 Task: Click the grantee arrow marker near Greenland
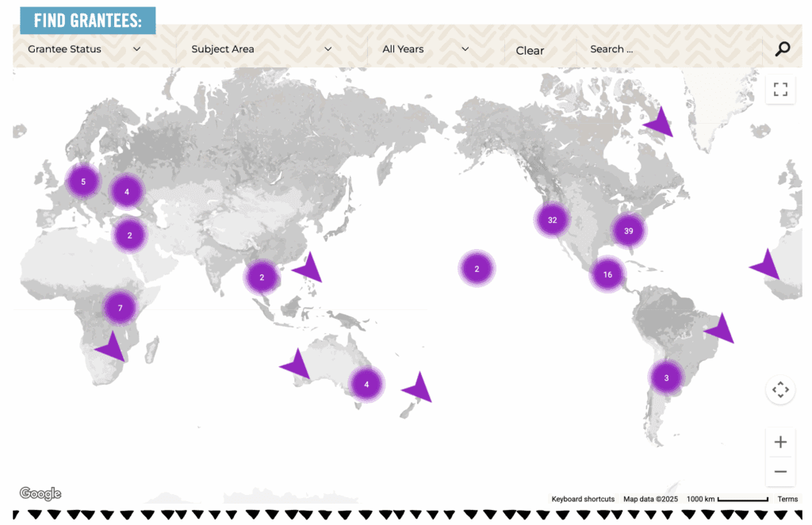click(x=660, y=124)
